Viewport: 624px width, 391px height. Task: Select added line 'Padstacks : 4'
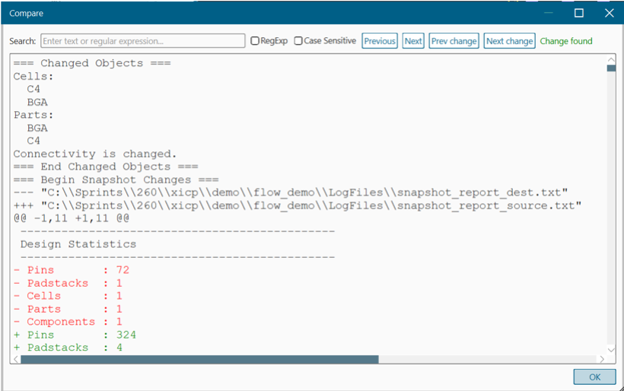pyautogui.click(x=68, y=348)
